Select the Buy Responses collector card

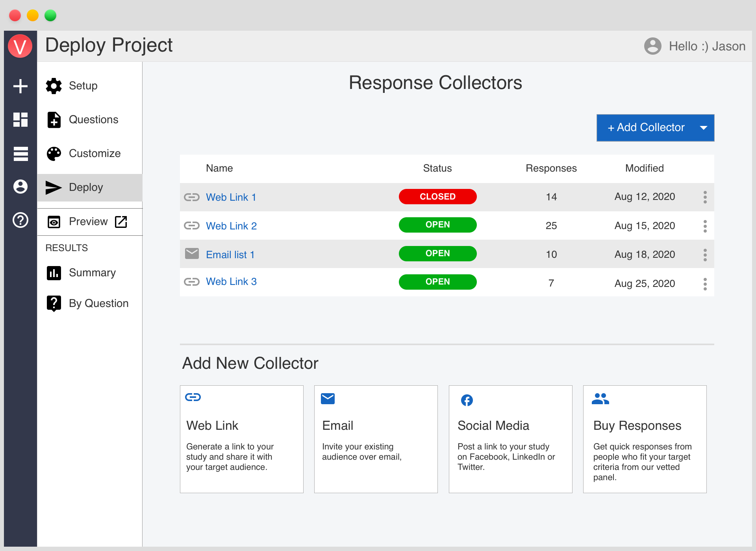coord(645,439)
